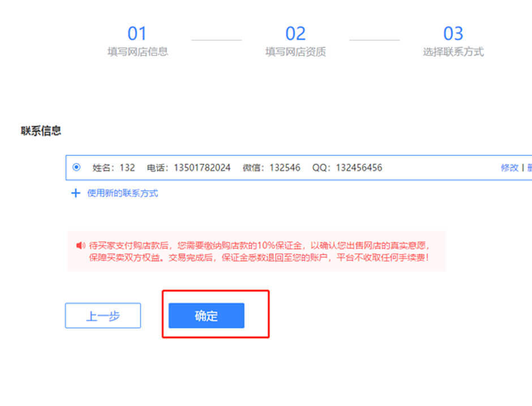
Task: Open step 03 选择联系方式
Action: [x=453, y=41]
